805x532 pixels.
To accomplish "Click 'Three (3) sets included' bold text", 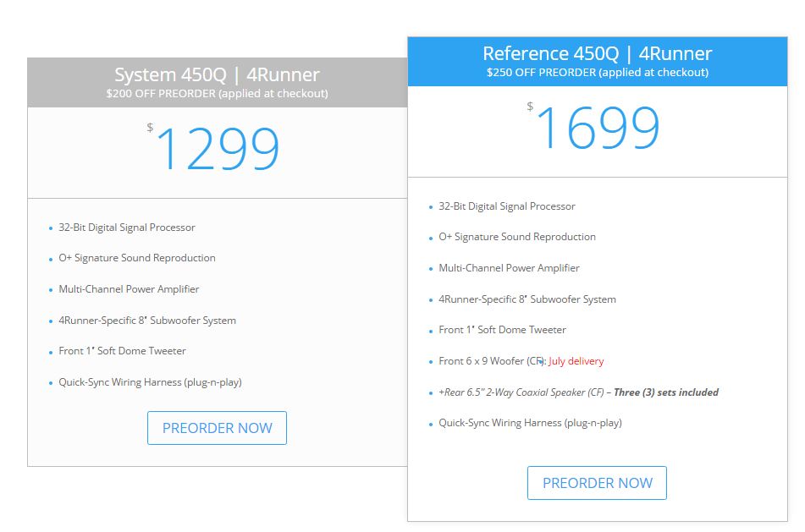I will point(666,392).
